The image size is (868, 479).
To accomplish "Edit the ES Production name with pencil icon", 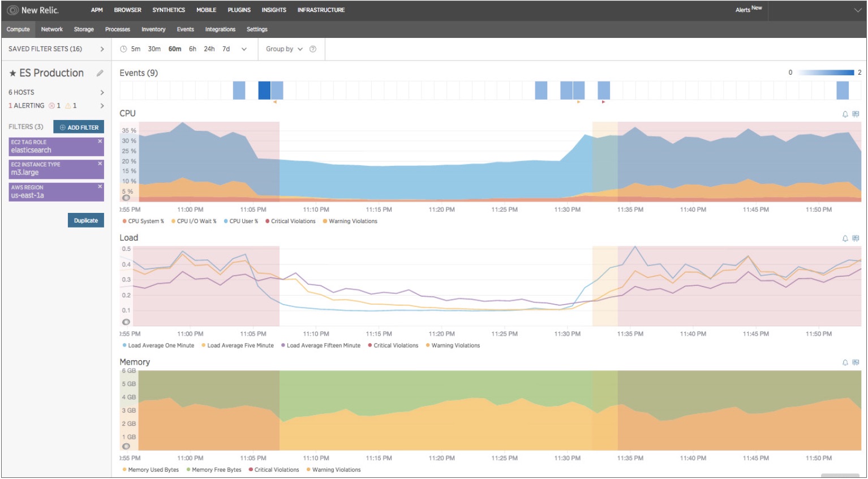I will click(100, 73).
